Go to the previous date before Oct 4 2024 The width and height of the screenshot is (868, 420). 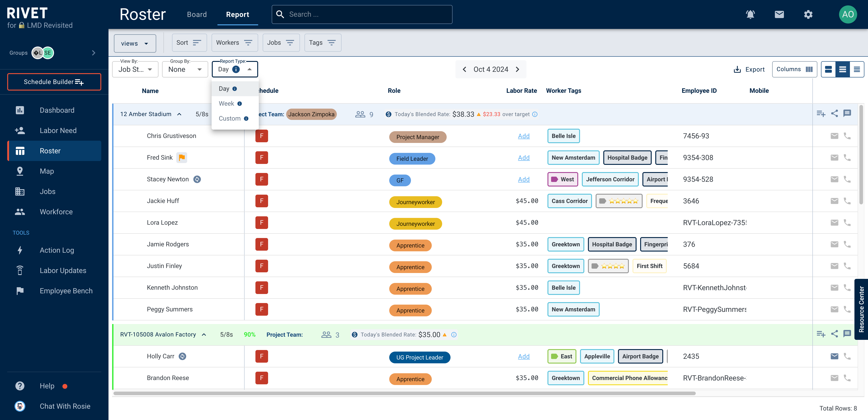464,69
